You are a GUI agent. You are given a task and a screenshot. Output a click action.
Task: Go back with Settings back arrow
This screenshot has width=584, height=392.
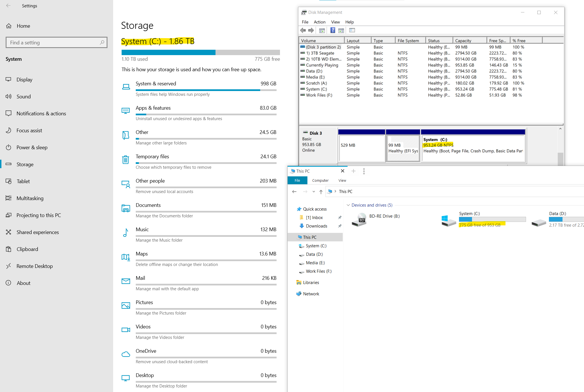click(8, 6)
